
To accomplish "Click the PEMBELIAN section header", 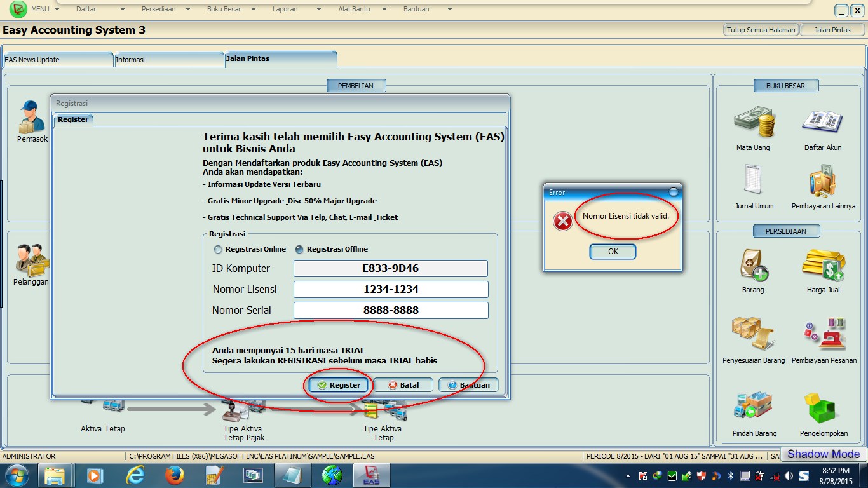I will [x=356, y=86].
